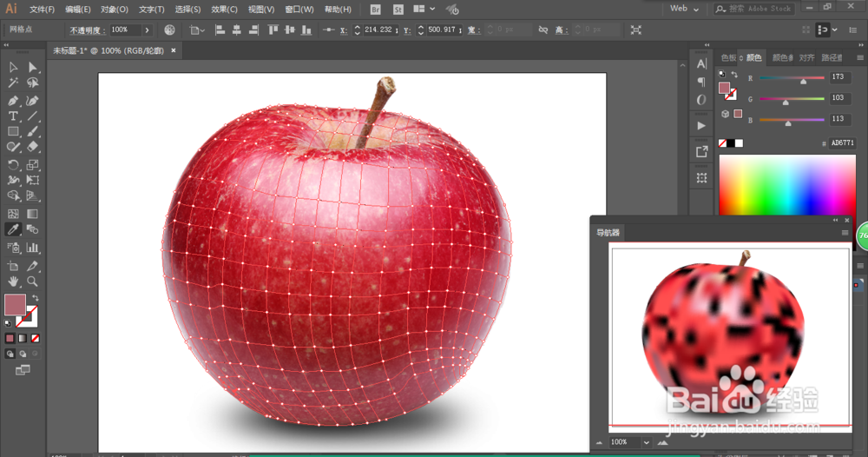This screenshot has height=457, width=868.
Task: Change screen mode at toolbox bottom
Action: 23,370
